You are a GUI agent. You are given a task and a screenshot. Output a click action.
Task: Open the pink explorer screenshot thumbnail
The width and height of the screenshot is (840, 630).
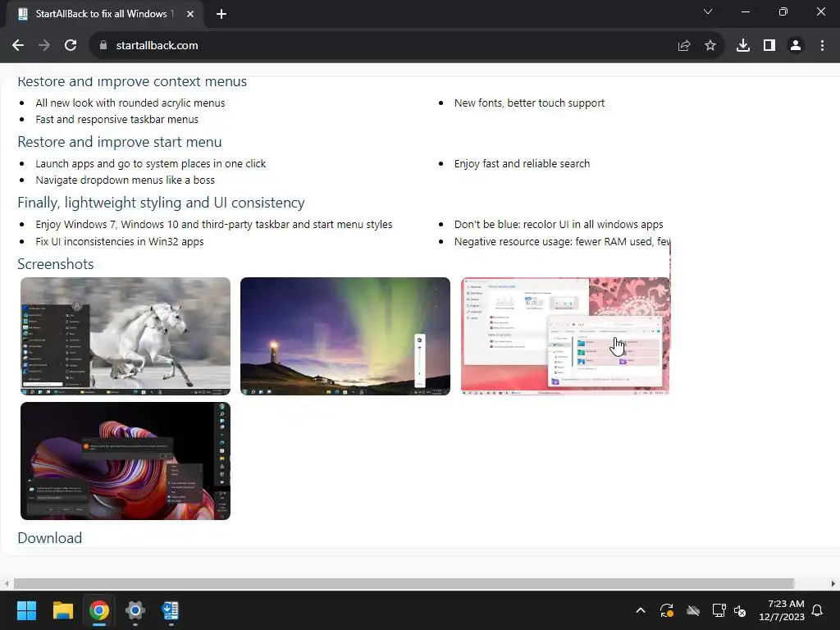[x=565, y=336]
